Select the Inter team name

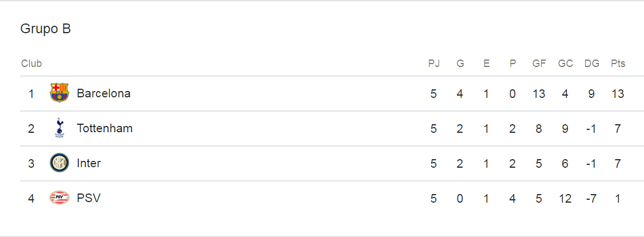(89, 163)
